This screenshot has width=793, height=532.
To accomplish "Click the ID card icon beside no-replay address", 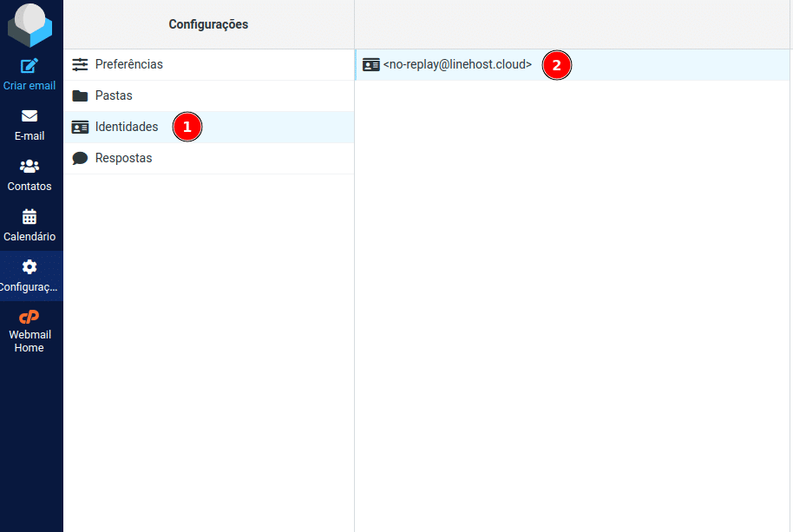I will click(371, 64).
